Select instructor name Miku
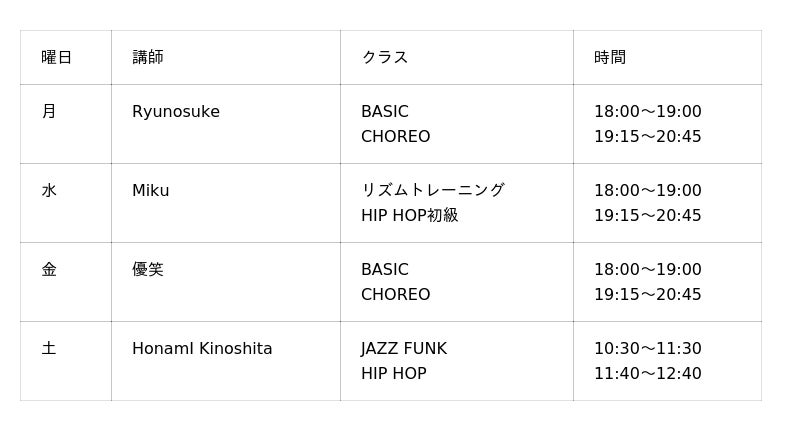800x431 pixels. [151, 190]
